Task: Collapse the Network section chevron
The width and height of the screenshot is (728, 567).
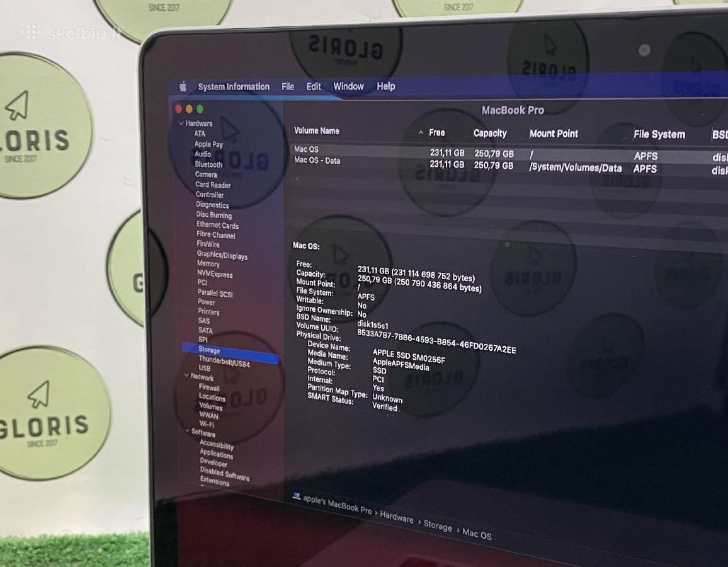Action: point(186,375)
